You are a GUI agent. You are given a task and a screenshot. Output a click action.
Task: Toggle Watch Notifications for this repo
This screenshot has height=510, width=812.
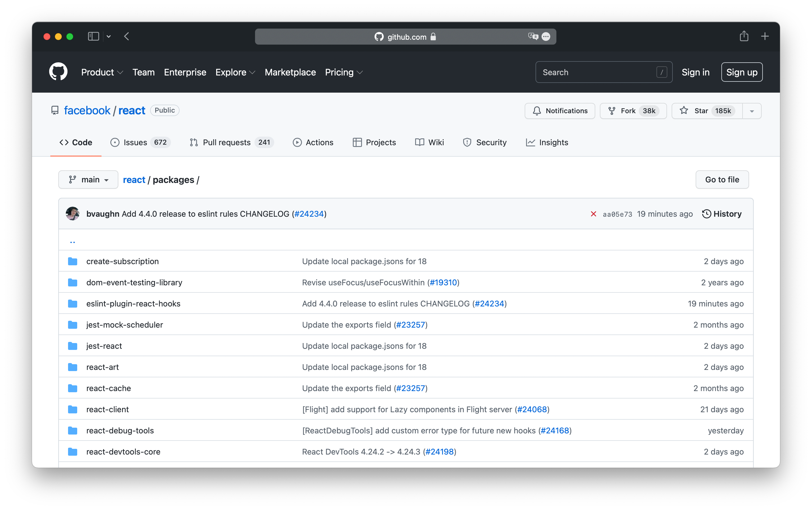[559, 110]
